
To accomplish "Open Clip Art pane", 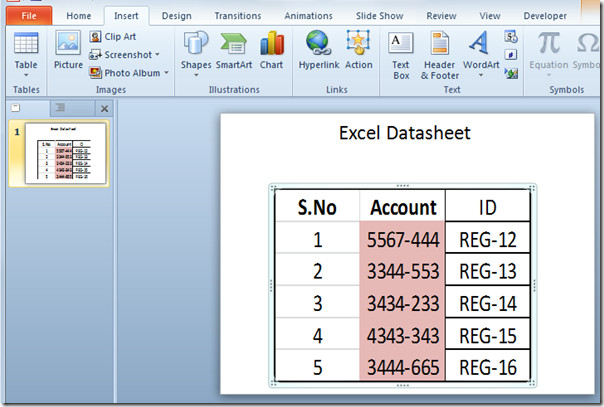I will pyautogui.click(x=112, y=37).
